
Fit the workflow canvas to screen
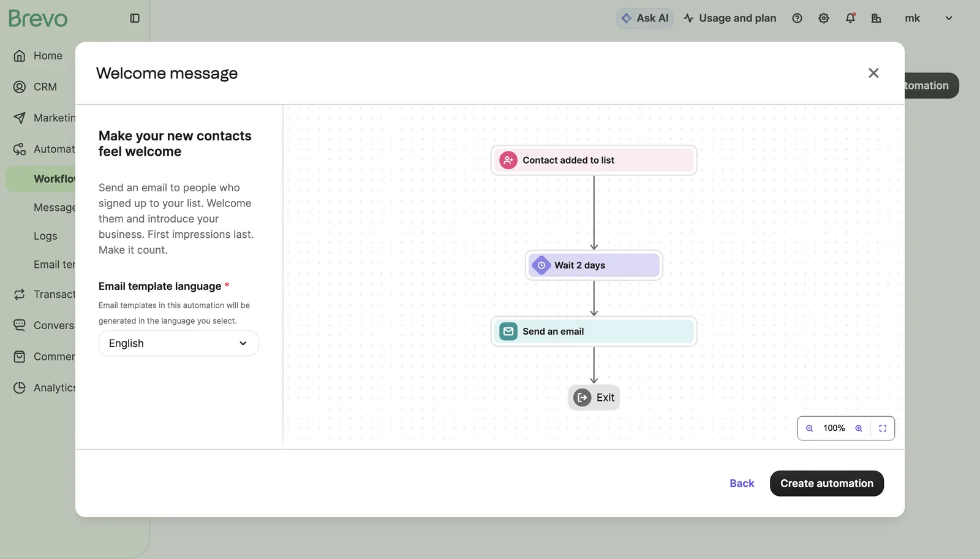click(883, 428)
